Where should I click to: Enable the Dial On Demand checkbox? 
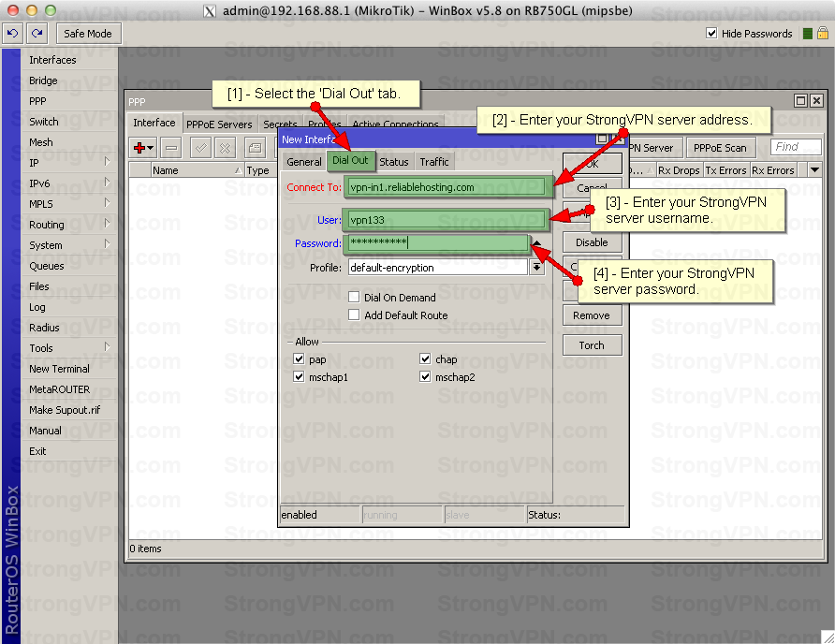(x=354, y=298)
